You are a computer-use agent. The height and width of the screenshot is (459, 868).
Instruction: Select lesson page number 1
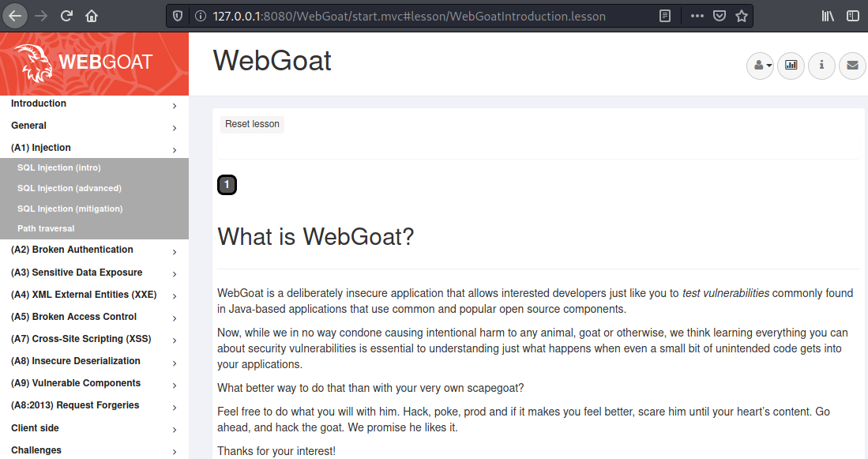pyautogui.click(x=227, y=185)
